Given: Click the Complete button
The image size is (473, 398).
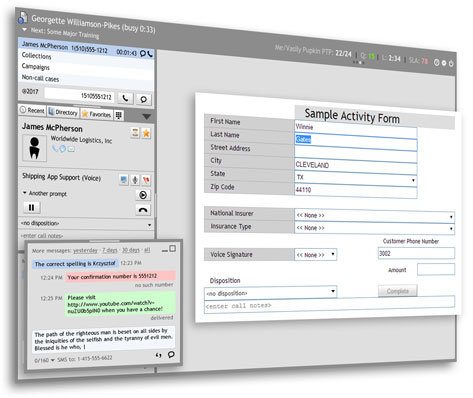Looking at the screenshot, I should click(398, 291).
